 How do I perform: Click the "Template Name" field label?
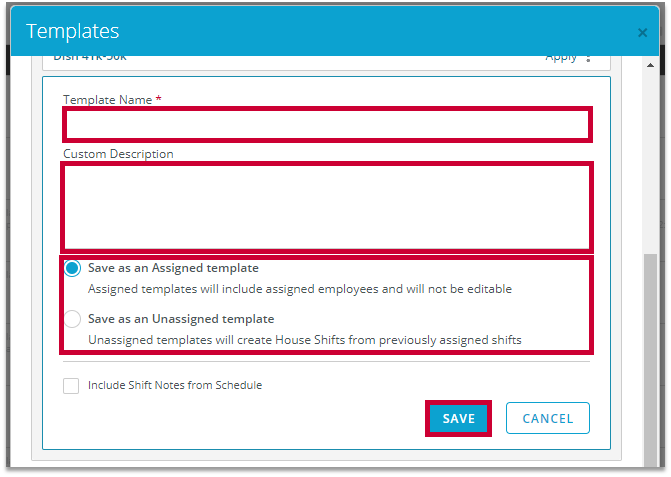click(108, 100)
